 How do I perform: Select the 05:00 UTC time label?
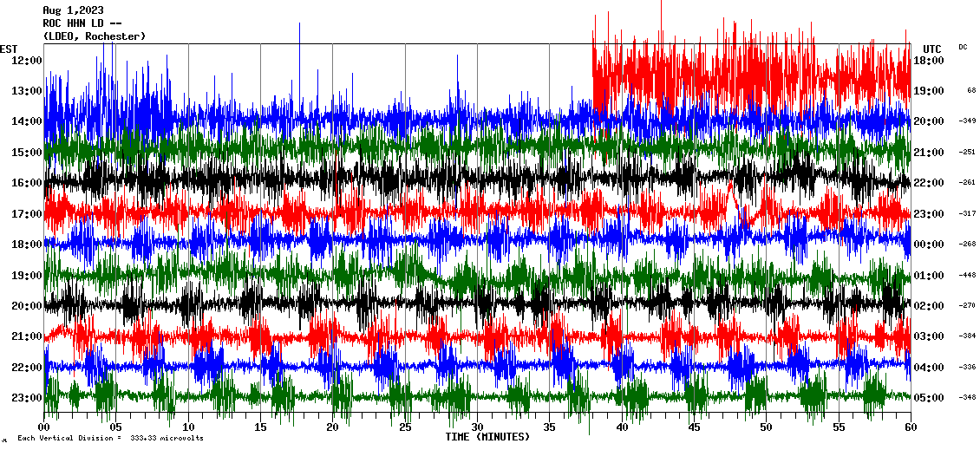point(930,398)
